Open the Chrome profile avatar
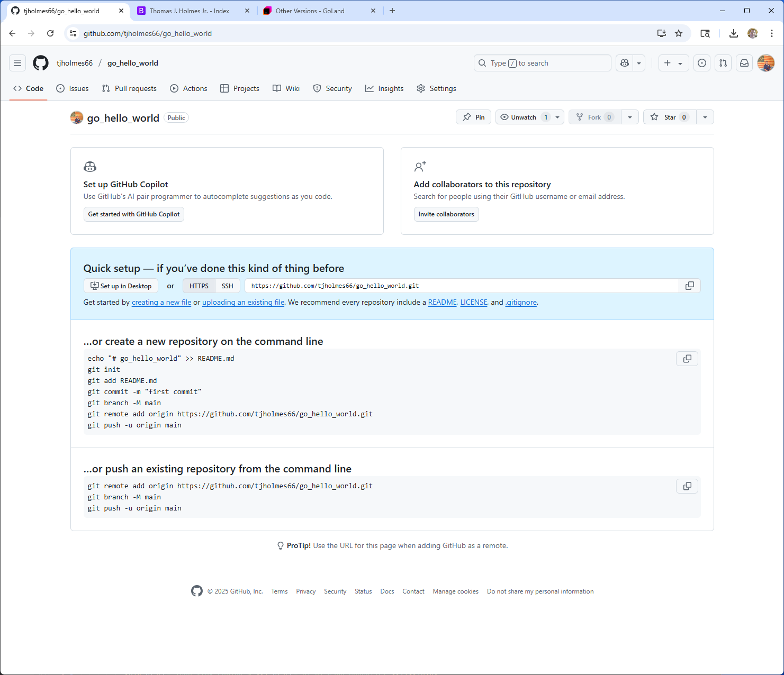784x675 pixels. (753, 33)
